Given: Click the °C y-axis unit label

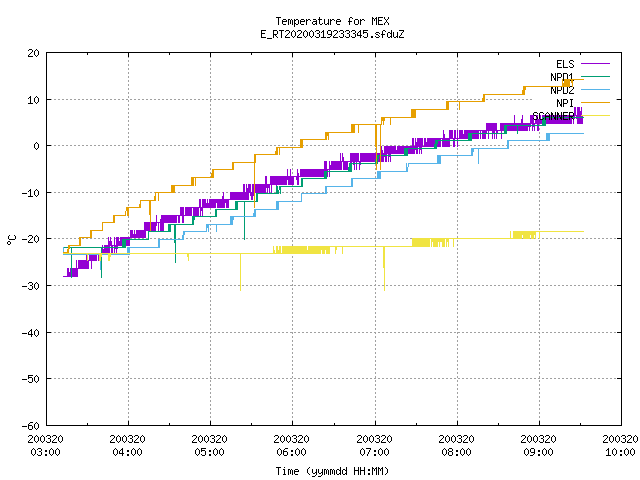Looking at the screenshot, I should tap(11, 240).
